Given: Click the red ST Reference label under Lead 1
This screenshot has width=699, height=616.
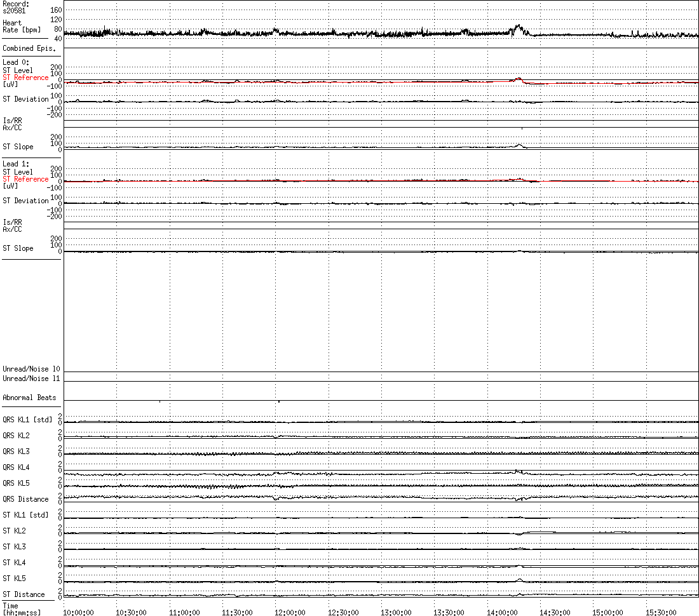Looking at the screenshot, I should pos(25,179).
